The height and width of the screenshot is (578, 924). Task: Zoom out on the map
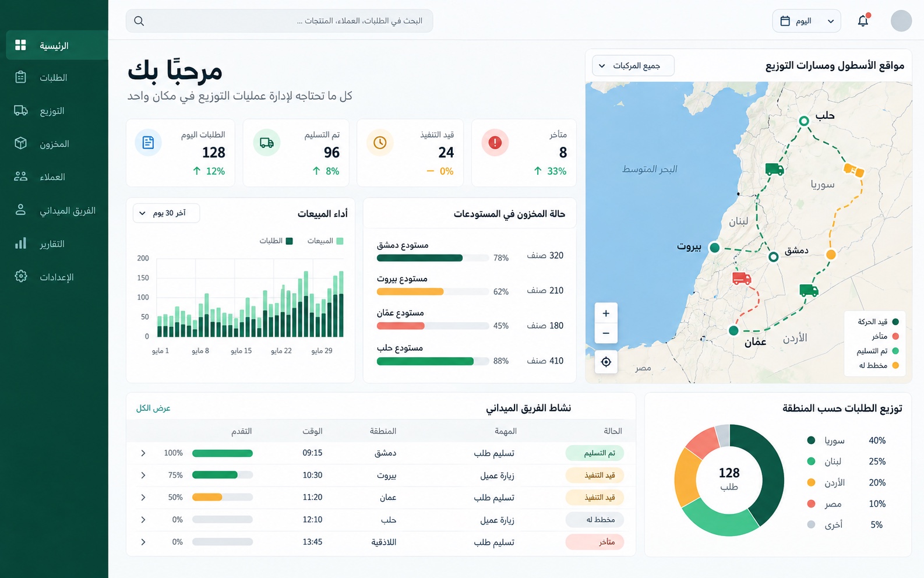(606, 333)
